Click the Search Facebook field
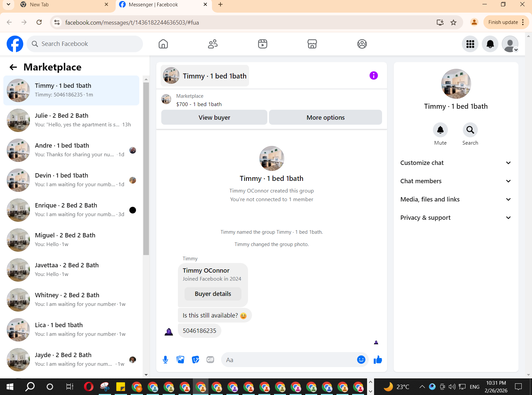 click(85, 44)
